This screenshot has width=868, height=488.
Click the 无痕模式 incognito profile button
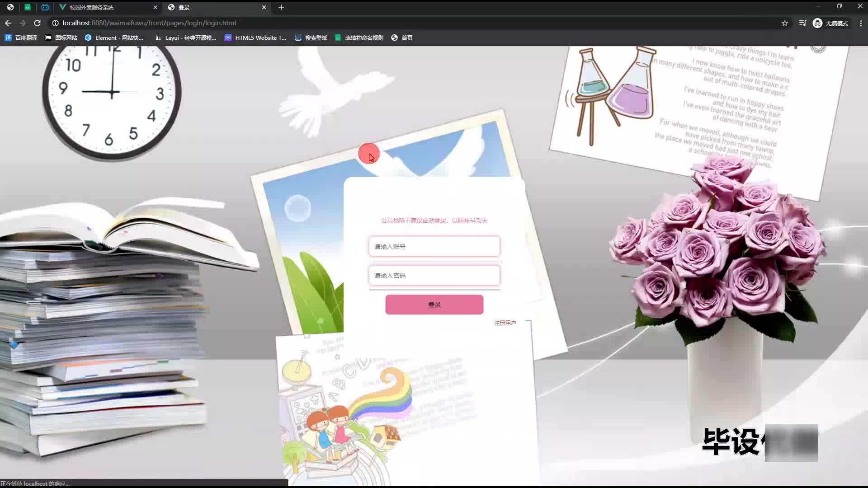pyautogui.click(x=830, y=23)
